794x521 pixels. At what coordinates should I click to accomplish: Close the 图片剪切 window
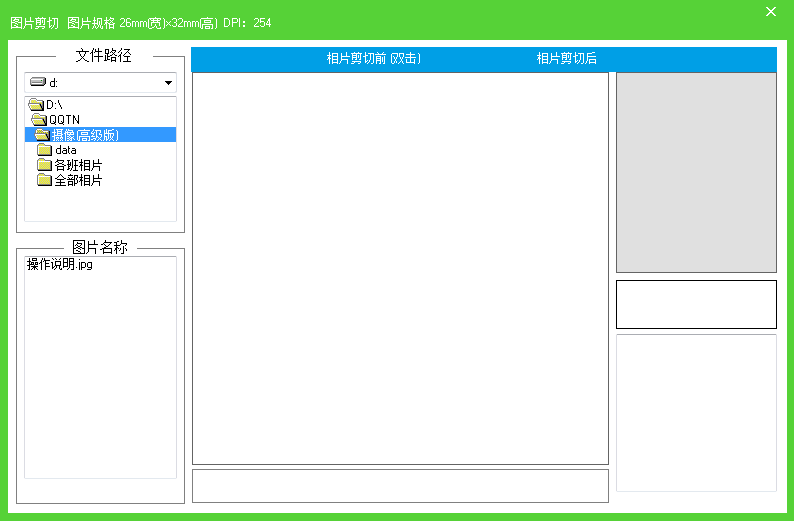(770, 12)
